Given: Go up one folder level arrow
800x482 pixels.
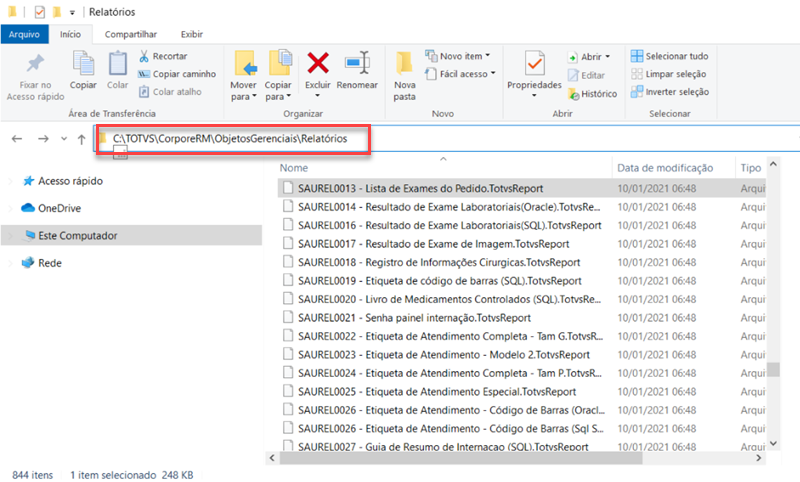Looking at the screenshot, I should (82, 139).
